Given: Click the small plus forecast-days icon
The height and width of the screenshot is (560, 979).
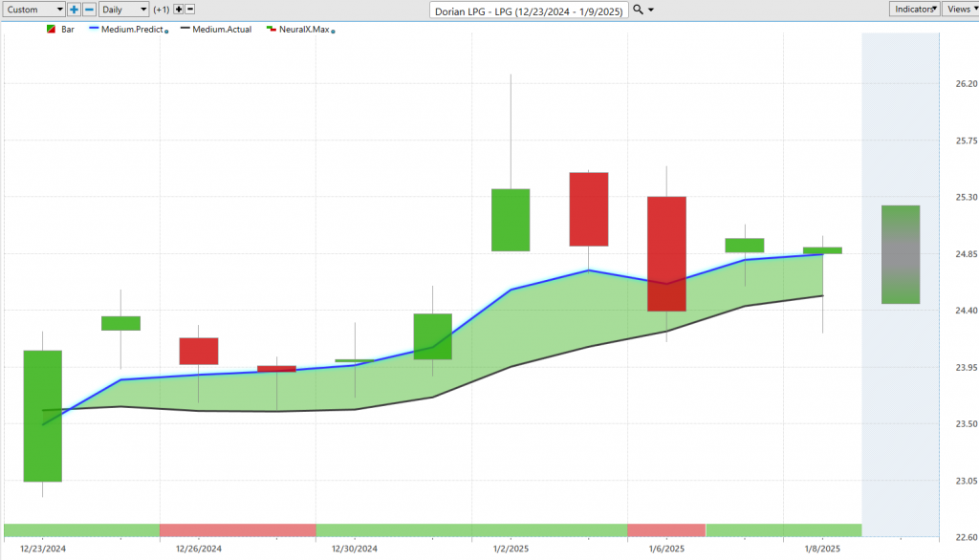Looking at the screenshot, I should point(179,10).
